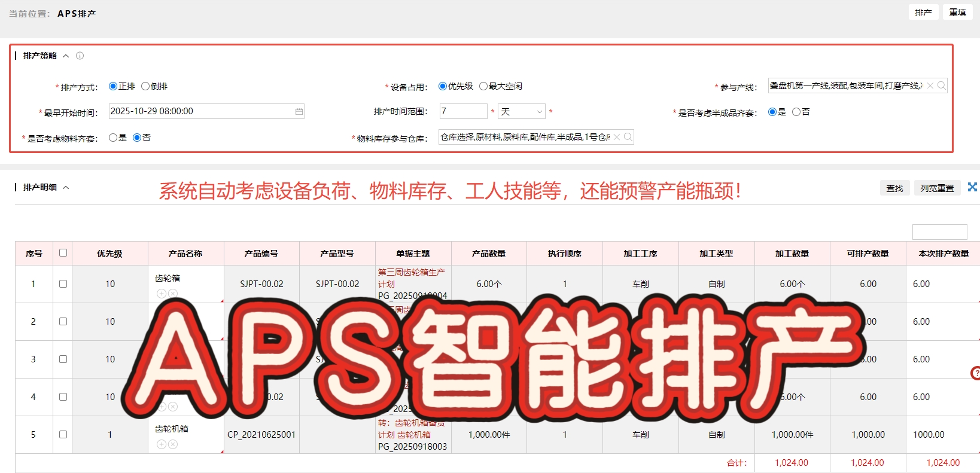Click the plus icon under 齿轮箱 in row 1
The width and height of the screenshot is (980, 473).
tap(161, 294)
